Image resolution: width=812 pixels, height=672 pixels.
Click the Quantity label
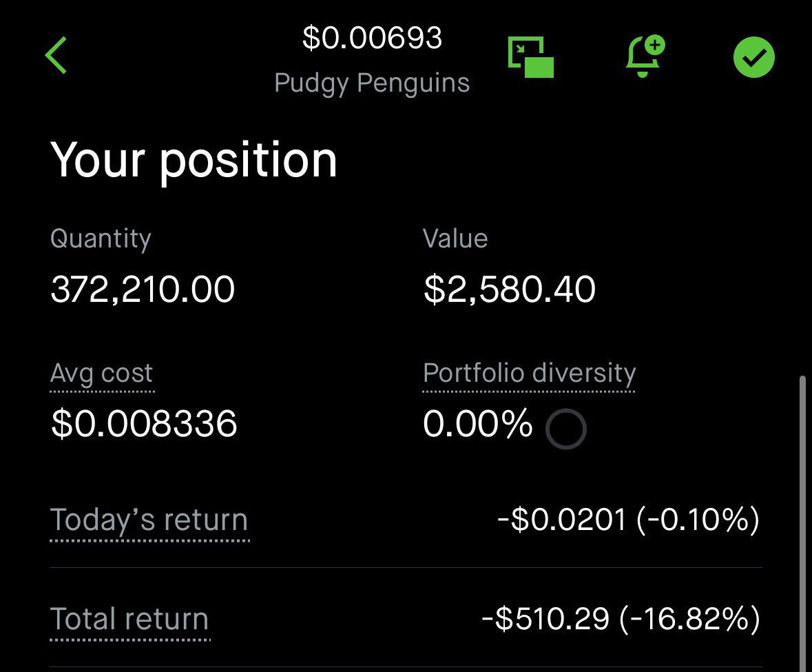101,239
